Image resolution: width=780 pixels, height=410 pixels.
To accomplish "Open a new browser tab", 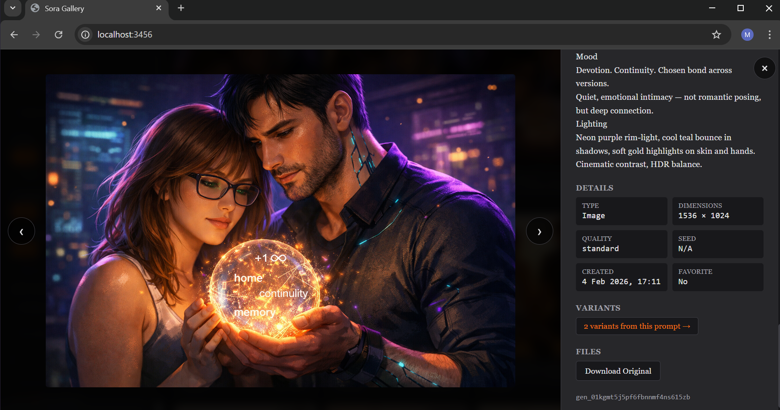I will (x=181, y=8).
